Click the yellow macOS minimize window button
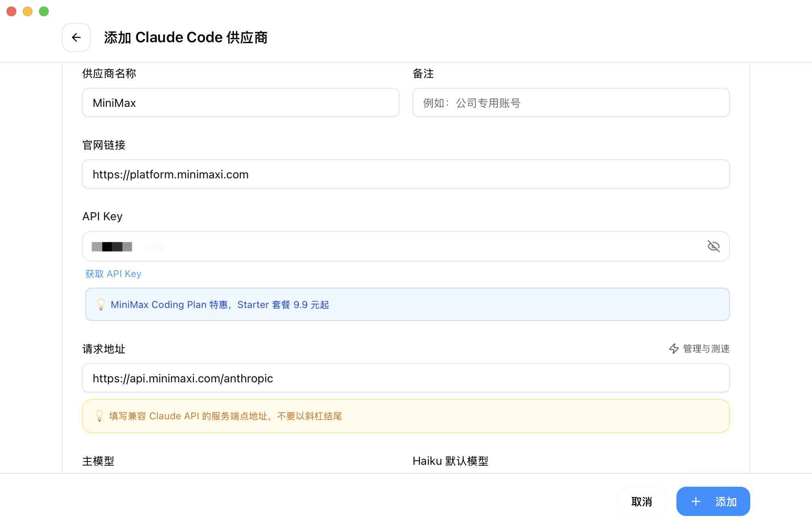Viewport: 812px width, 529px height. pyautogui.click(x=28, y=11)
